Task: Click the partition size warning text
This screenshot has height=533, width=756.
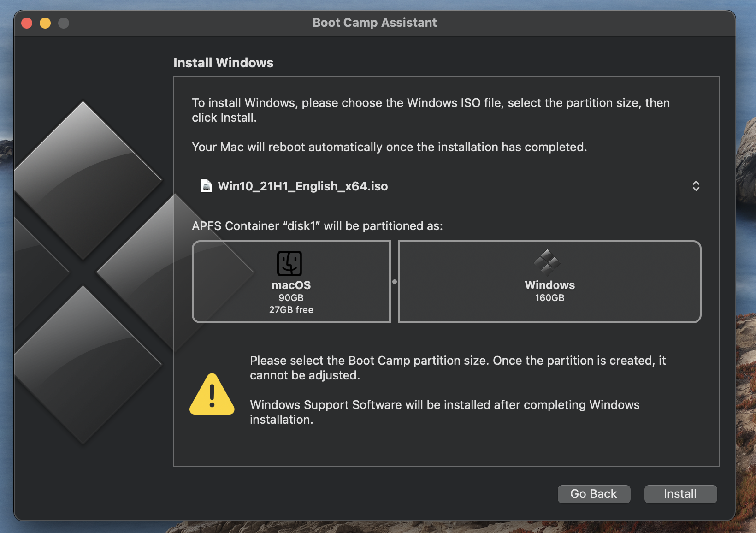Action: click(458, 368)
